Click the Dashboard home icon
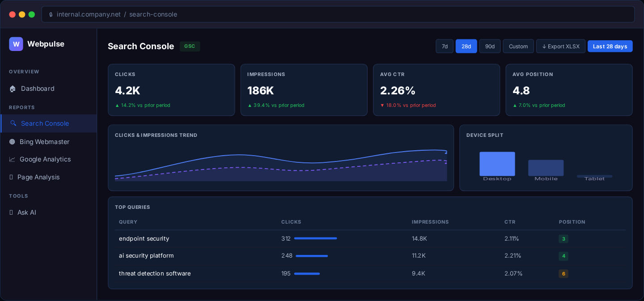This screenshot has height=301, width=644. [x=13, y=89]
